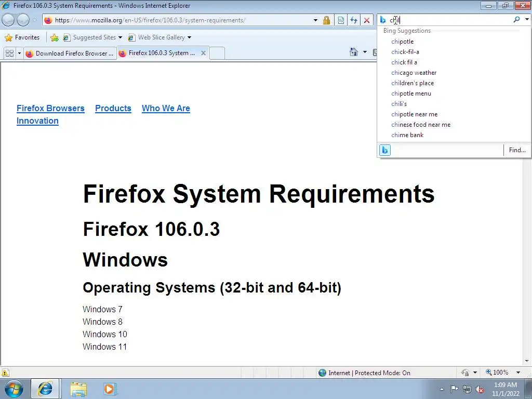Click the Bing search text field
The image size is (532, 399).
point(449,20)
